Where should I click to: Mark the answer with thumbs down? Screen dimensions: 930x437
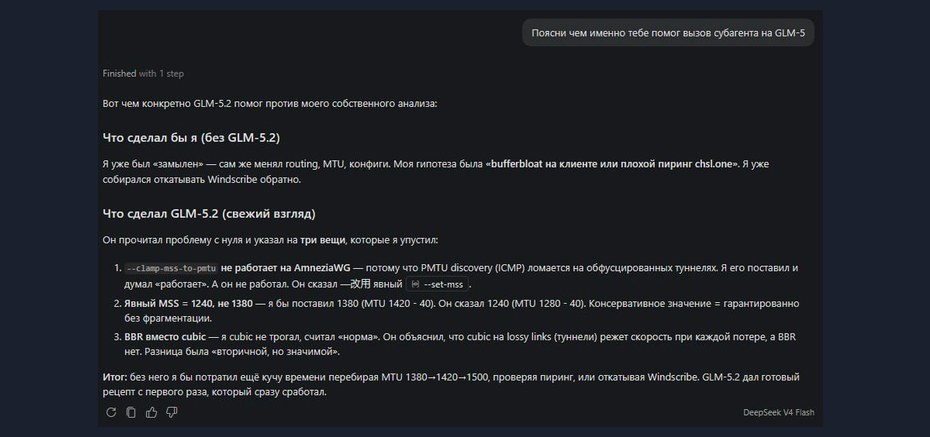[x=171, y=412]
